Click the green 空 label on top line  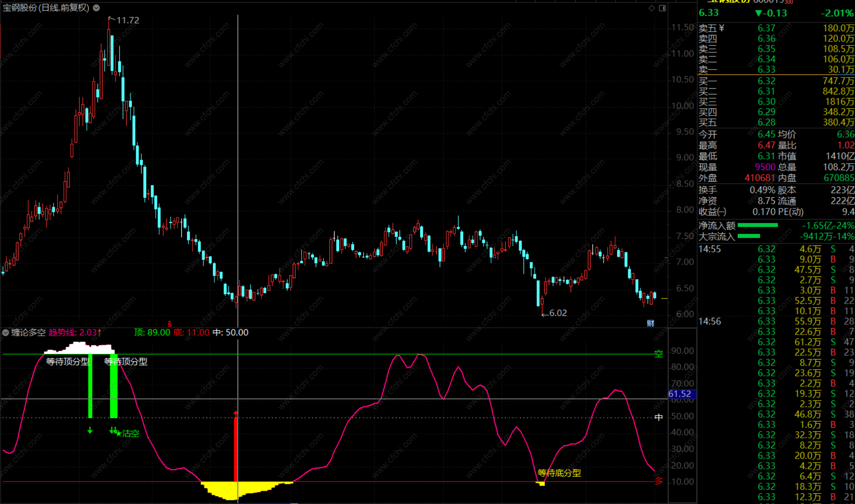click(x=658, y=354)
